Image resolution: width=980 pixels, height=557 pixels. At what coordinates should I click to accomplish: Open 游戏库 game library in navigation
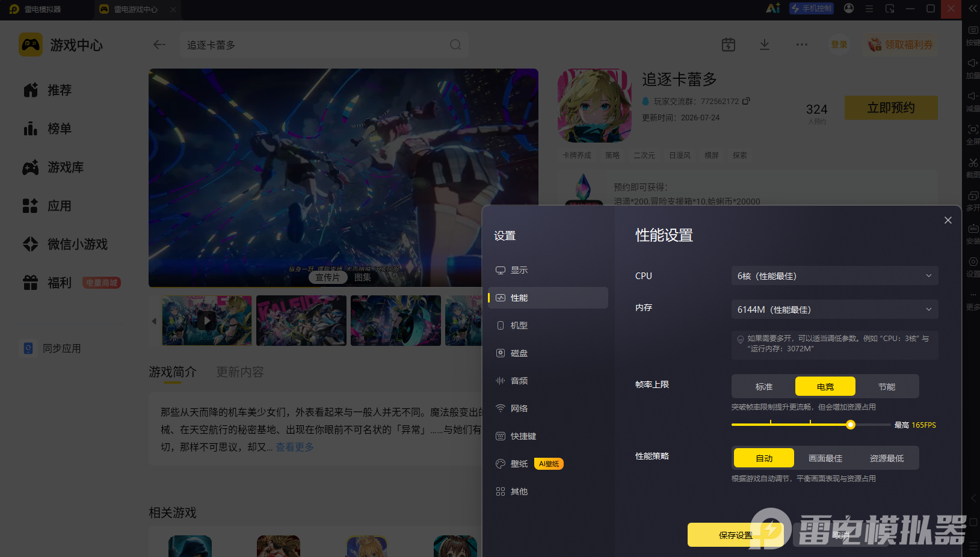tap(53, 167)
